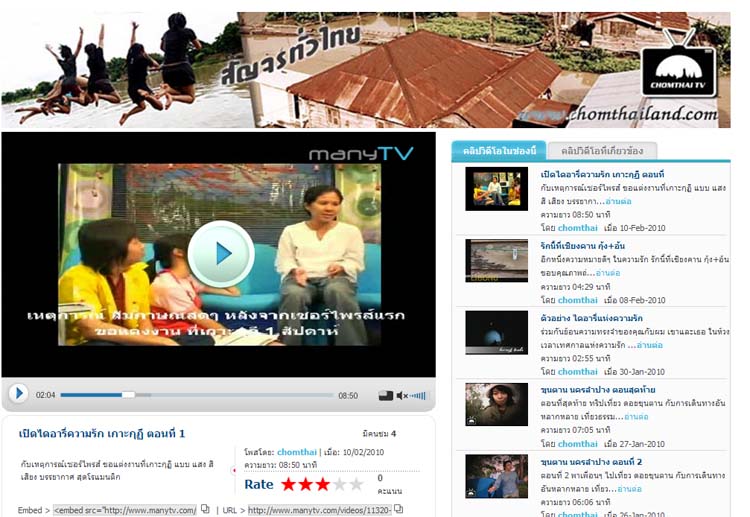Screen dimensions: 750x517
Task: Open thumbnail of first sidebar video เปิดไดอารี่ความรัก
Action: (496, 189)
